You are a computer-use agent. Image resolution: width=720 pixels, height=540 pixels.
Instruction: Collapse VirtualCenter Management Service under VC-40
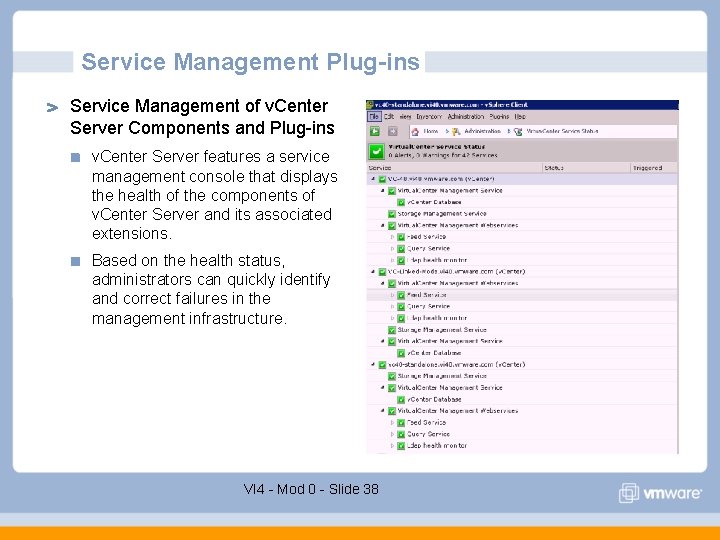click(382, 191)
